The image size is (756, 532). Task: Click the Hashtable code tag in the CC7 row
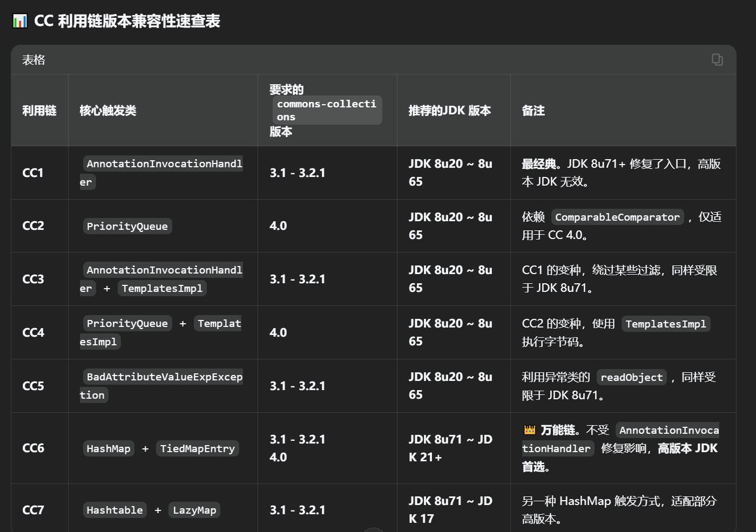tap(115, 510)
